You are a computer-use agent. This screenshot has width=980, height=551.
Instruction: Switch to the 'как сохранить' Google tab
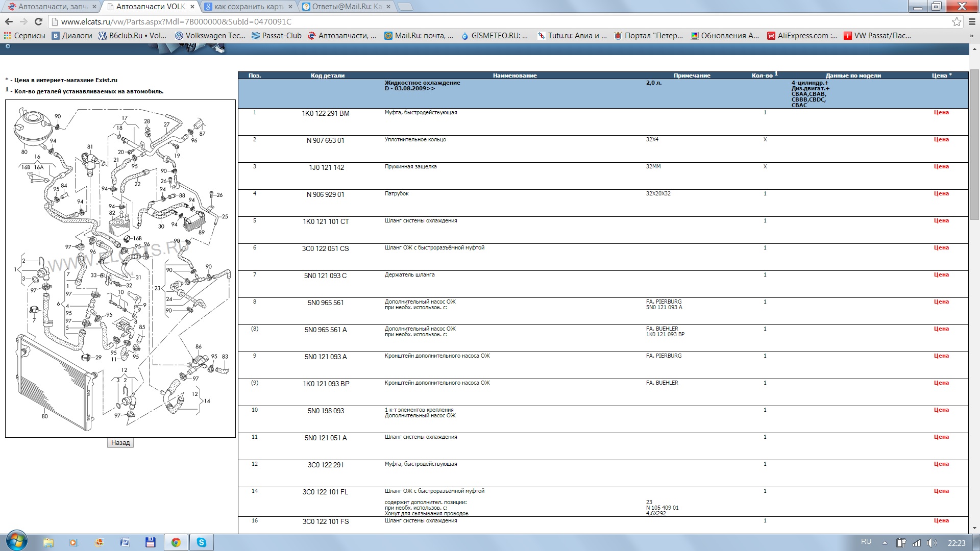pyautogui.click(x=248, y=7)
